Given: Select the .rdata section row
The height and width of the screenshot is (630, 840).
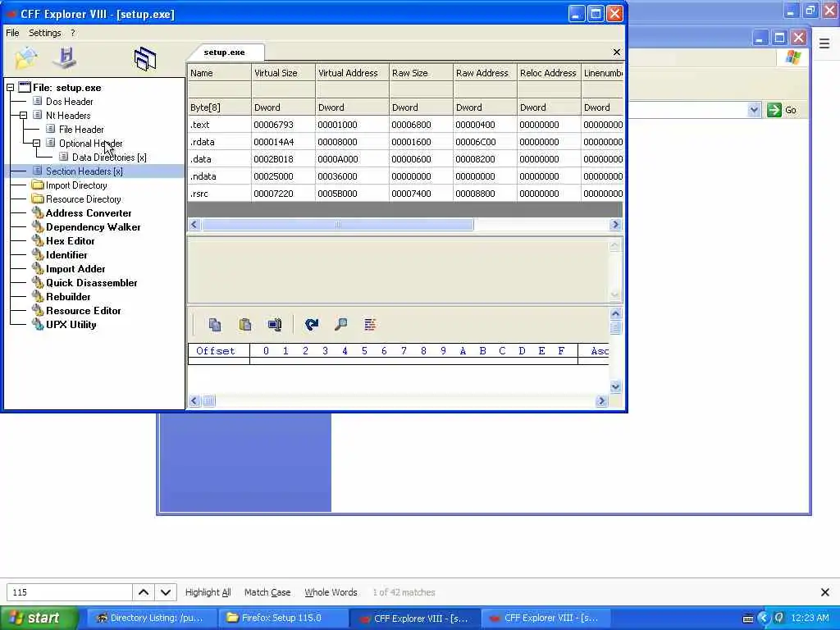Looking at the screenshot, I should pos(405,142).
